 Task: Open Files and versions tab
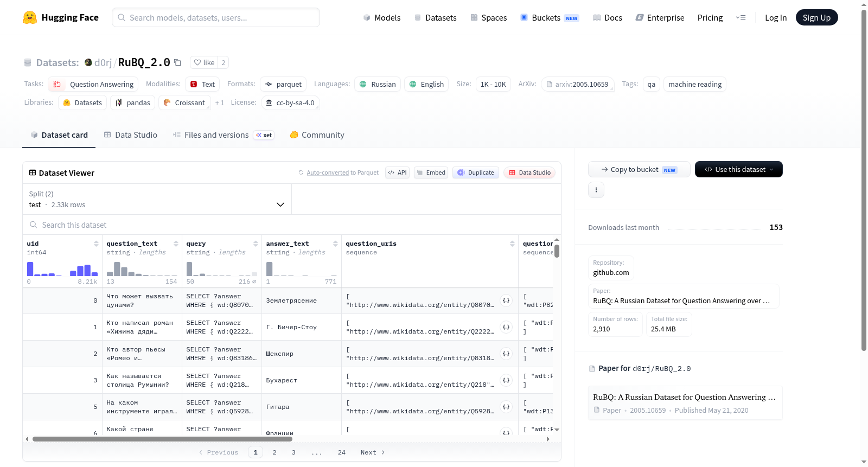224,135
